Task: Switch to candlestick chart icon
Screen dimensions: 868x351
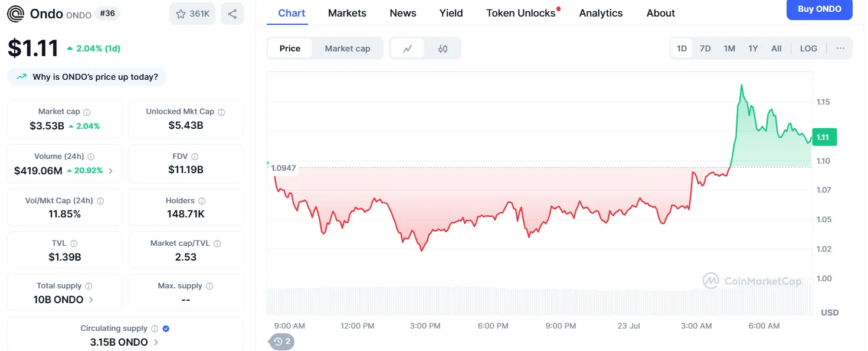Action: pyautogui.click(x=443, y=48)
